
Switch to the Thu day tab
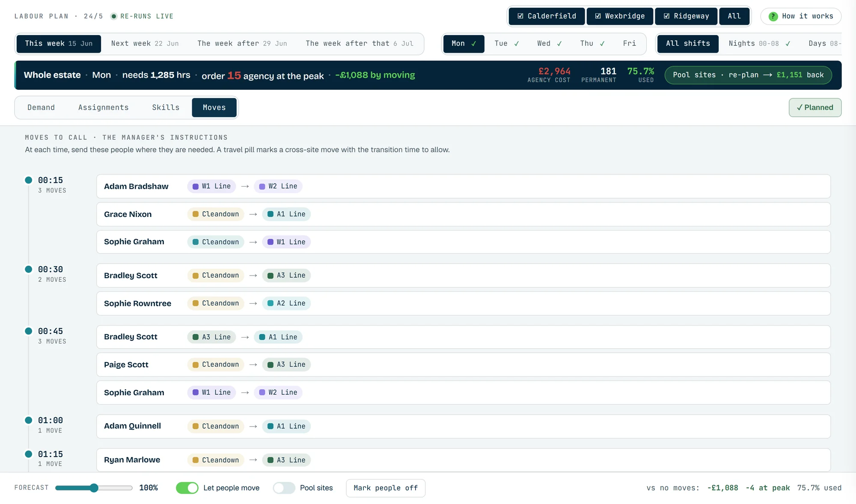592,44
